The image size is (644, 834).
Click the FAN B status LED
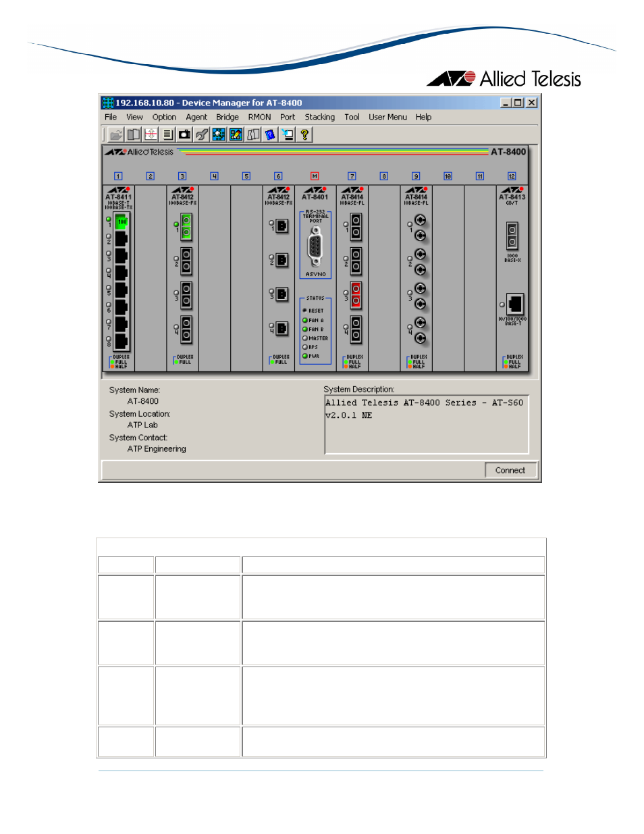pyautogui.click(x=305, y=329)
